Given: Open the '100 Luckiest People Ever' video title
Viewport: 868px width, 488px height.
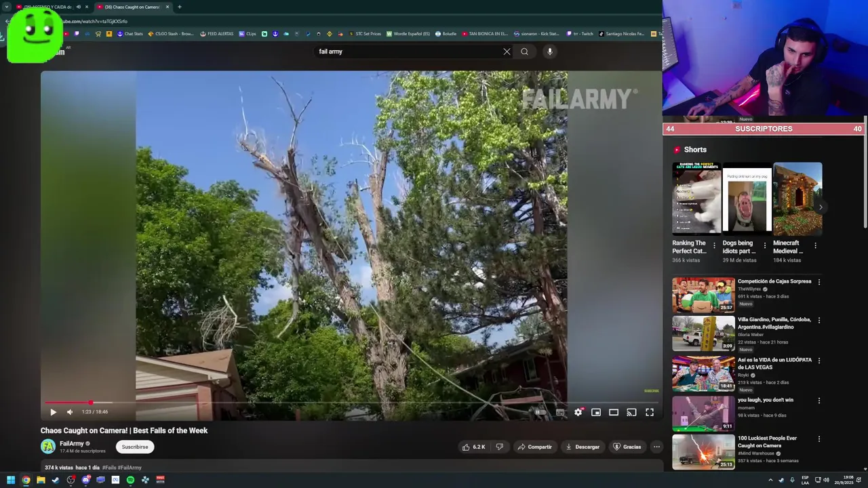Looking at the screenshot, I should pos(768,442).
